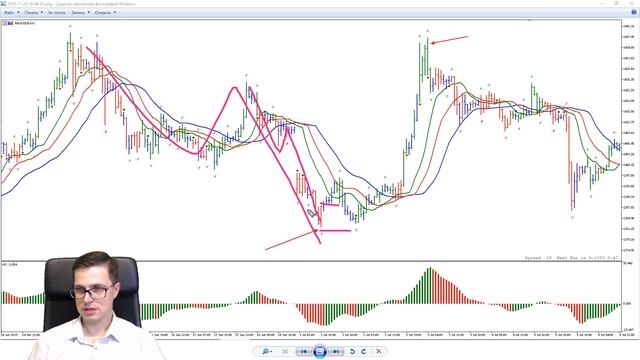This screenshot has height=360, width=640.
Task: Go to the previous photo
Action: pos(304,351)
